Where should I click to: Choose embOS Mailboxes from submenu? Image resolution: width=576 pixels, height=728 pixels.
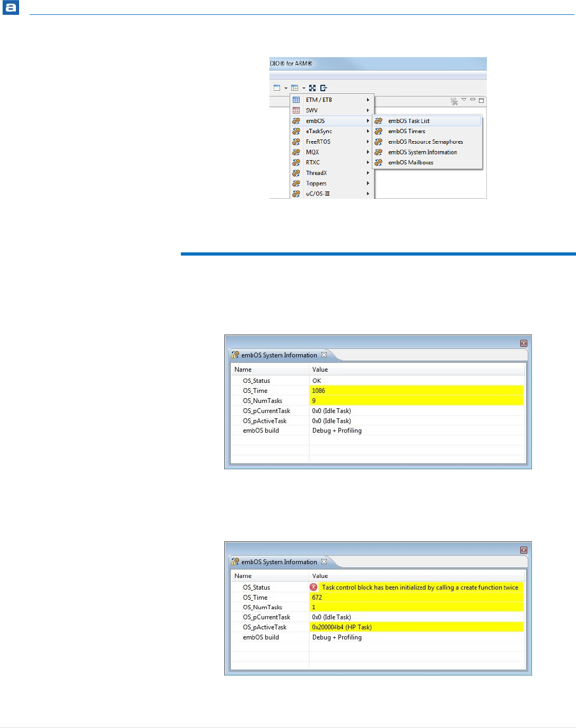pyautogui.click(x=427, y=162)
